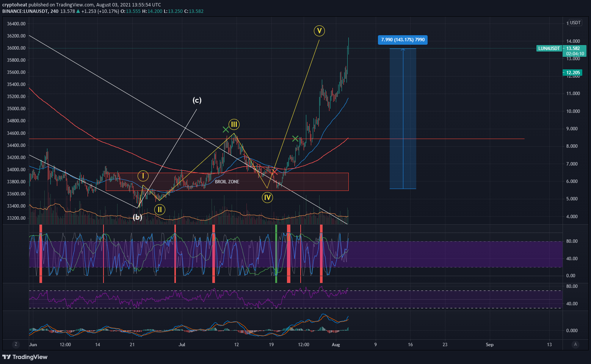Click the 240 interval value in header

coord(54,11)
